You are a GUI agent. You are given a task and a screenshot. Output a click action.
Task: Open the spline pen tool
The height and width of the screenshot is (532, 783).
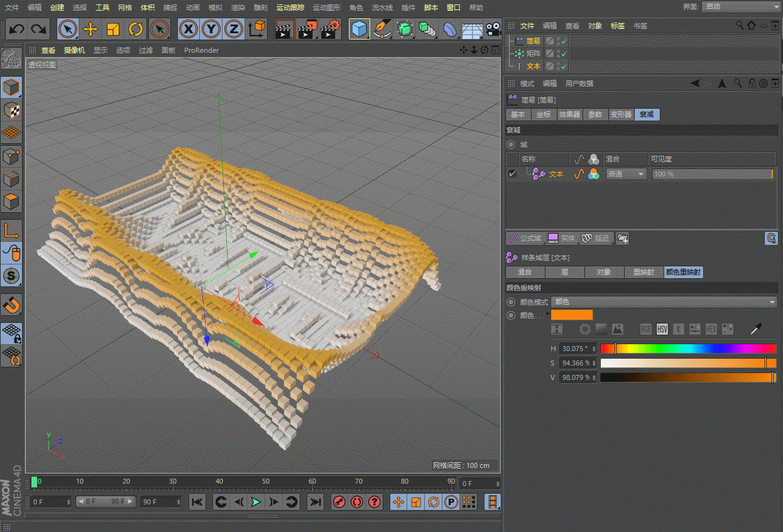click(x=381, y=29)
